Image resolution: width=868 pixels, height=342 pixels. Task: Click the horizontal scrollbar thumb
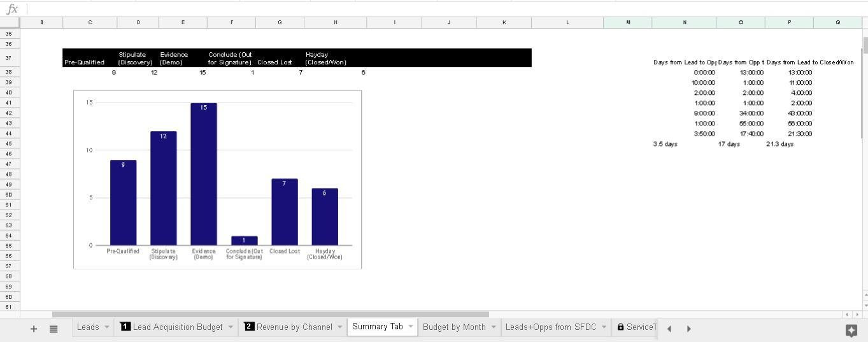pos(271,315)
